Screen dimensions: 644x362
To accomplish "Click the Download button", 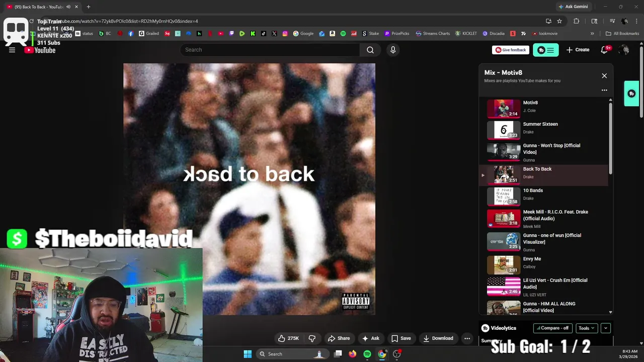I will pyautogui.click(x=438, y=338).
